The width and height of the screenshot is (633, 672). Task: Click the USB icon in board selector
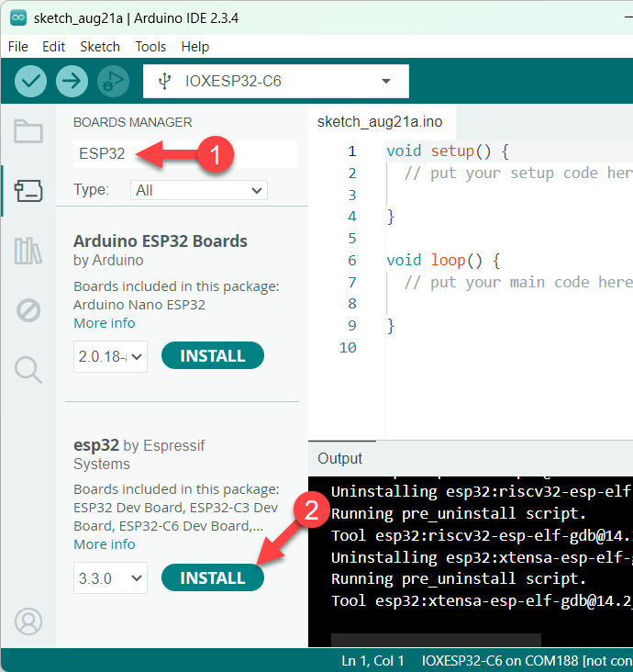pos(165,81)
